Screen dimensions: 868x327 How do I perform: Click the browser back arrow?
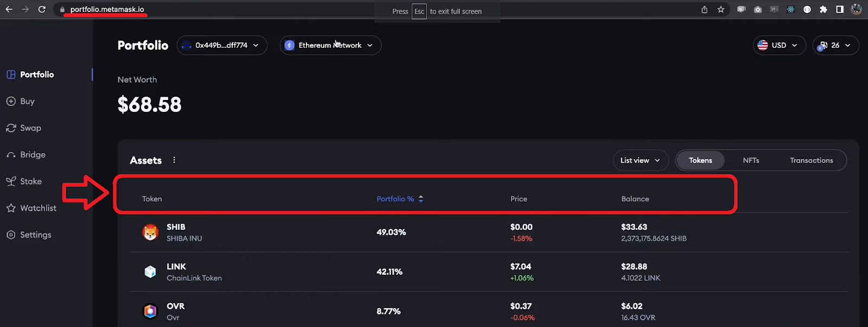click(9, 9)
